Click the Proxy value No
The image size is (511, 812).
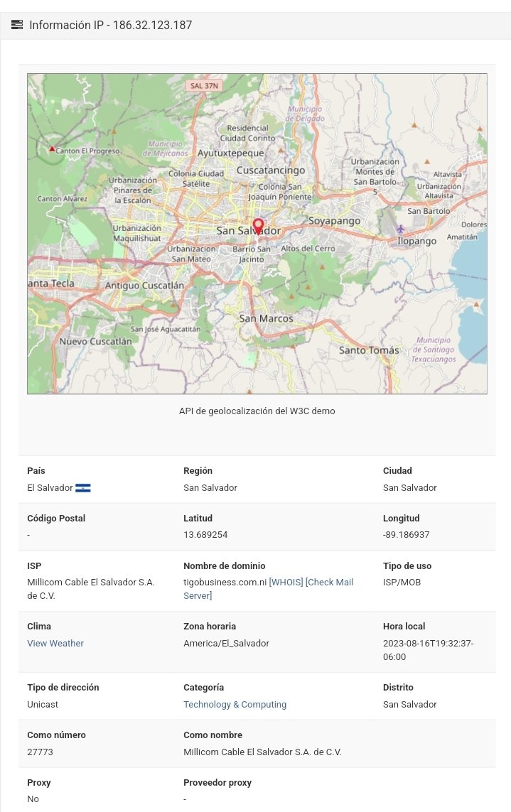(33, 799)
